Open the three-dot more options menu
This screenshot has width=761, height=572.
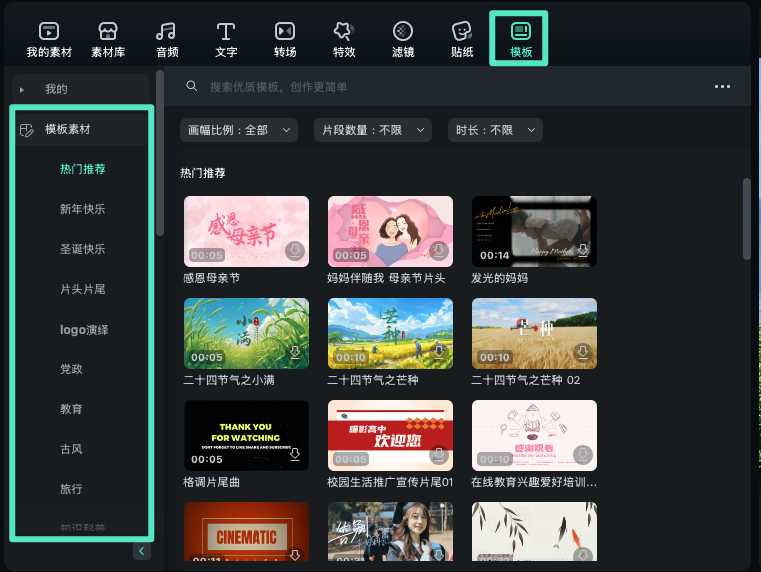point(722,86)
